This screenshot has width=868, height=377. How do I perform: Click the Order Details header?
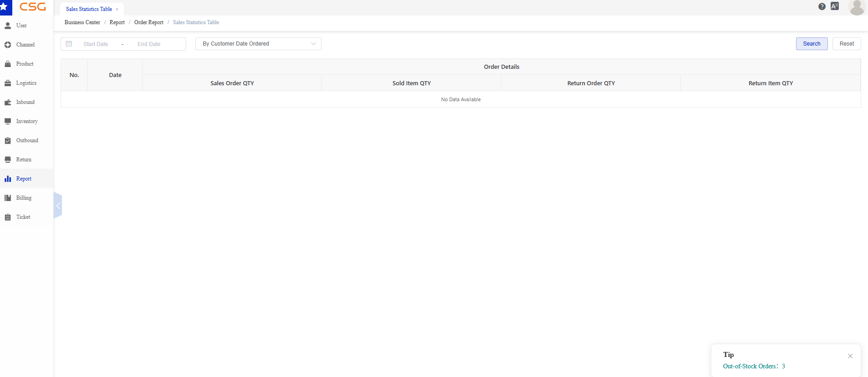tap(501, 67)
